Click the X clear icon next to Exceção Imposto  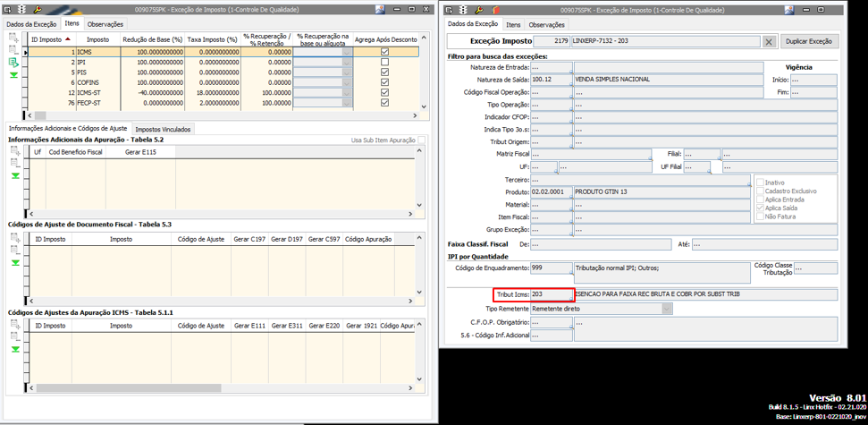point(769,42)
